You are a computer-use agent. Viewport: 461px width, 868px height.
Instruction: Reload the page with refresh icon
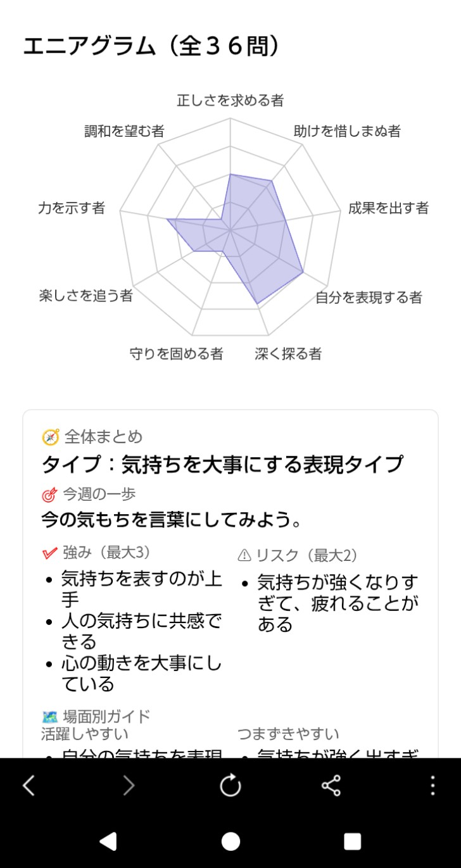coord(230,786)
